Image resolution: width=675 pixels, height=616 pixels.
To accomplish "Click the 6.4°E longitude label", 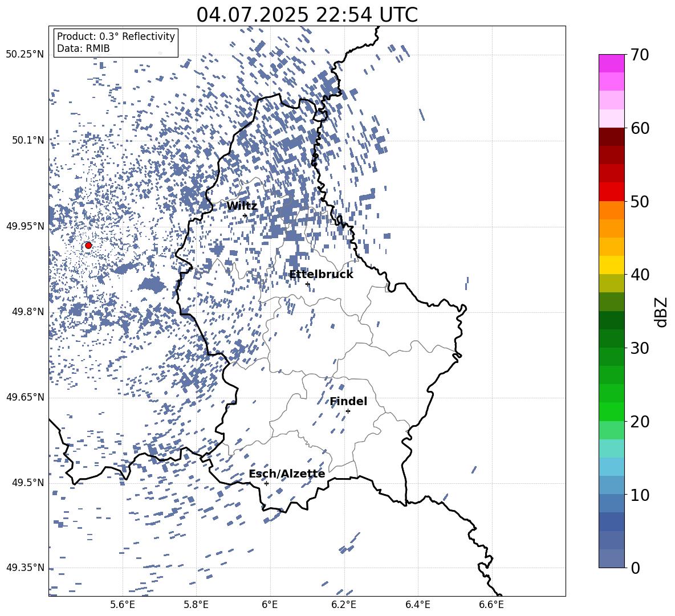I will pyautogui.click(x=417, y=605).
